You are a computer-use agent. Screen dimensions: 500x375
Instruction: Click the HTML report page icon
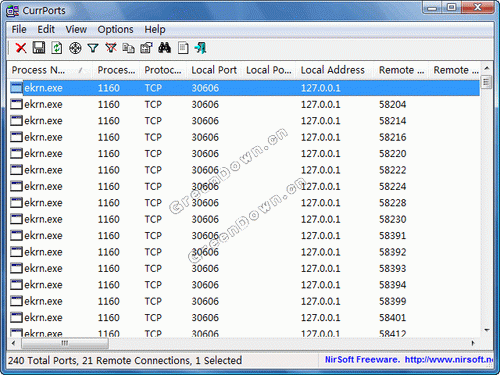183,48
